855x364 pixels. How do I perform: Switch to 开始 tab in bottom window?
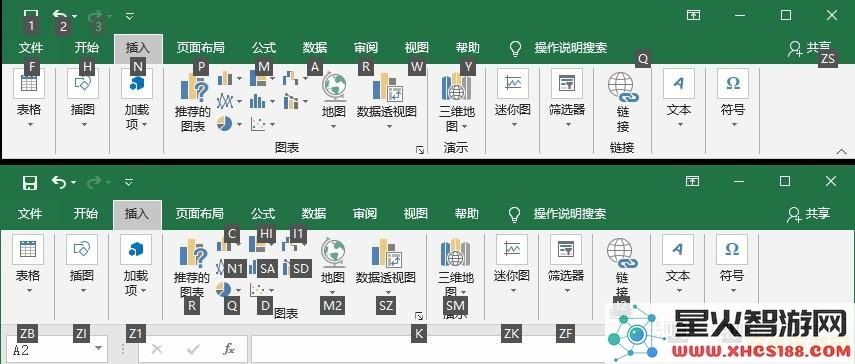click(x=86, y=214)
